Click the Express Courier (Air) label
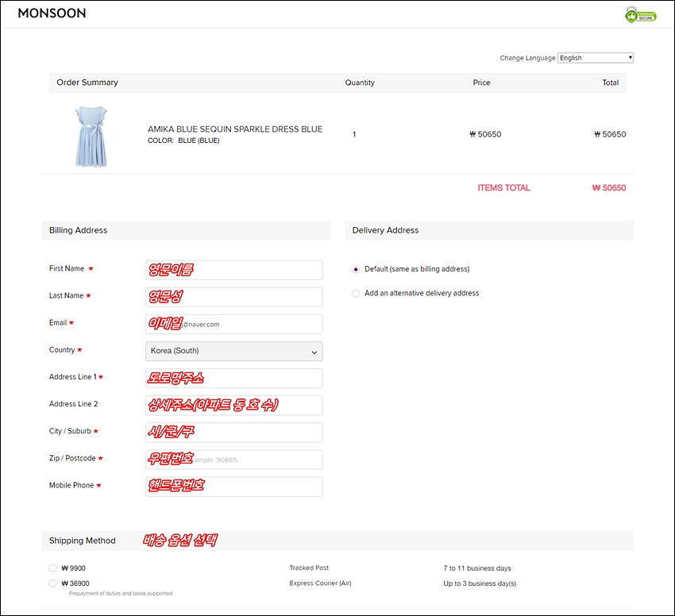The width and height of the screenshot is (675, 616). (320, 583)
